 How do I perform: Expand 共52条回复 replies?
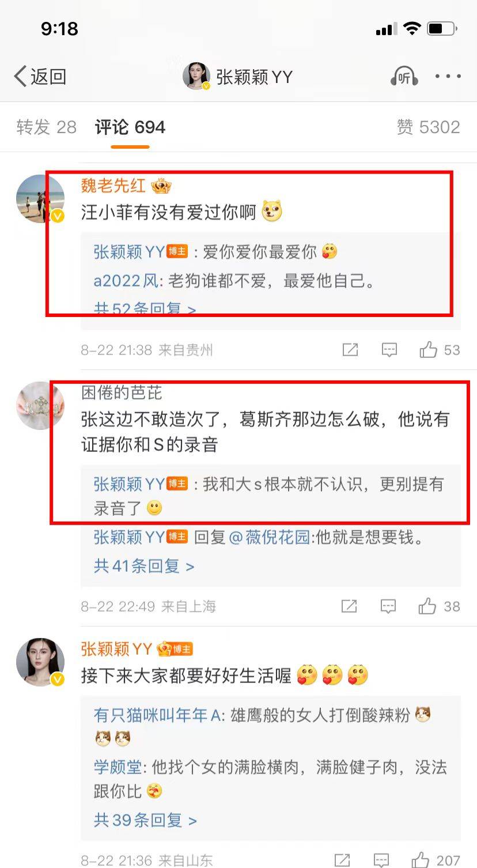tap(145, 309)
